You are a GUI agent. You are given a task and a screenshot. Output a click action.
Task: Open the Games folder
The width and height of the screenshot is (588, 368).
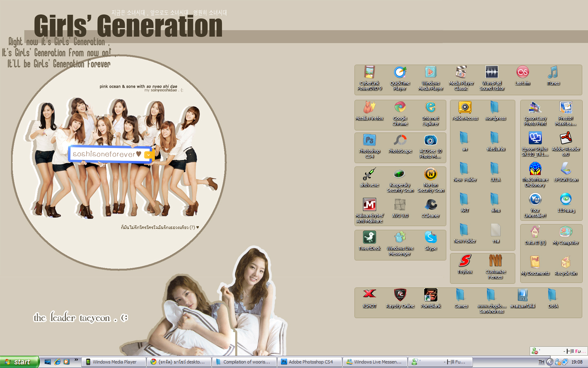point(461,298)
